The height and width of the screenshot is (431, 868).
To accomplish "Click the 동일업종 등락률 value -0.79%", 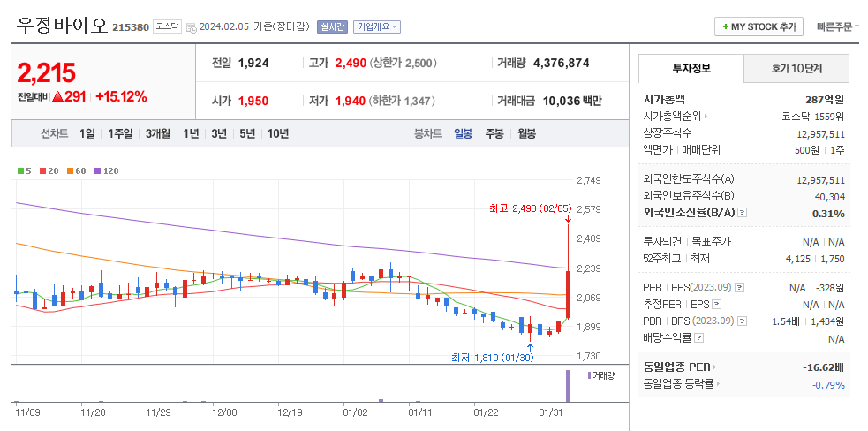I will 828,384.
